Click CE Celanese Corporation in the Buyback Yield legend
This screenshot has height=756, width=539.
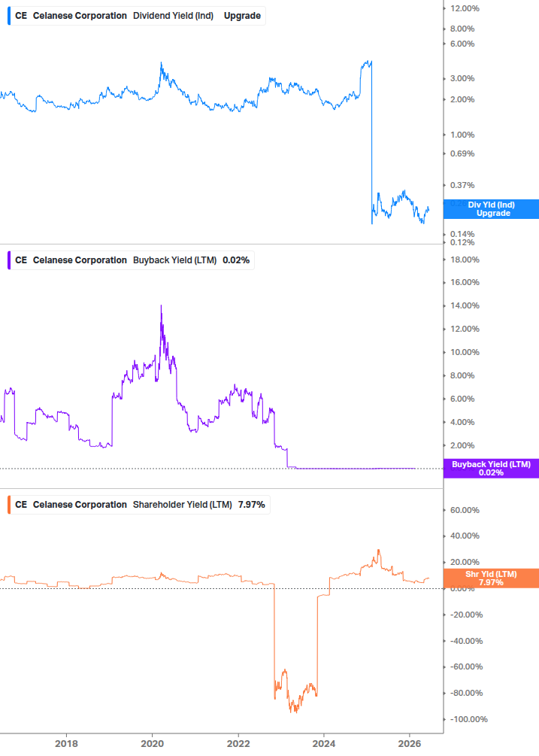click(x=71, y=260)
